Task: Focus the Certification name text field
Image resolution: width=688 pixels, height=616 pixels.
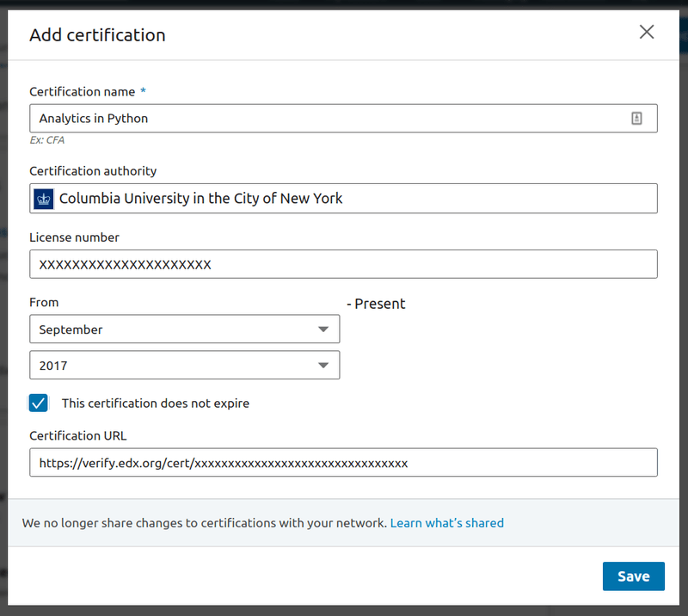Action: point(327,119)
